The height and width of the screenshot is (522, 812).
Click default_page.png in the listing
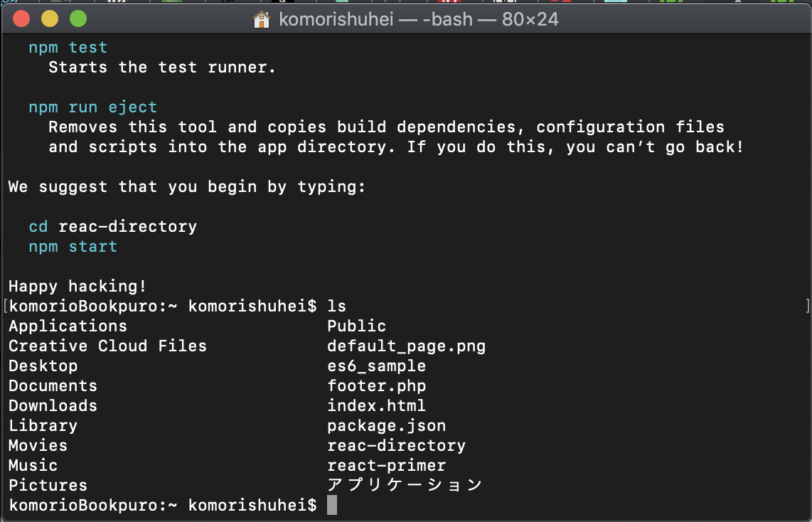tap(406, 346)
